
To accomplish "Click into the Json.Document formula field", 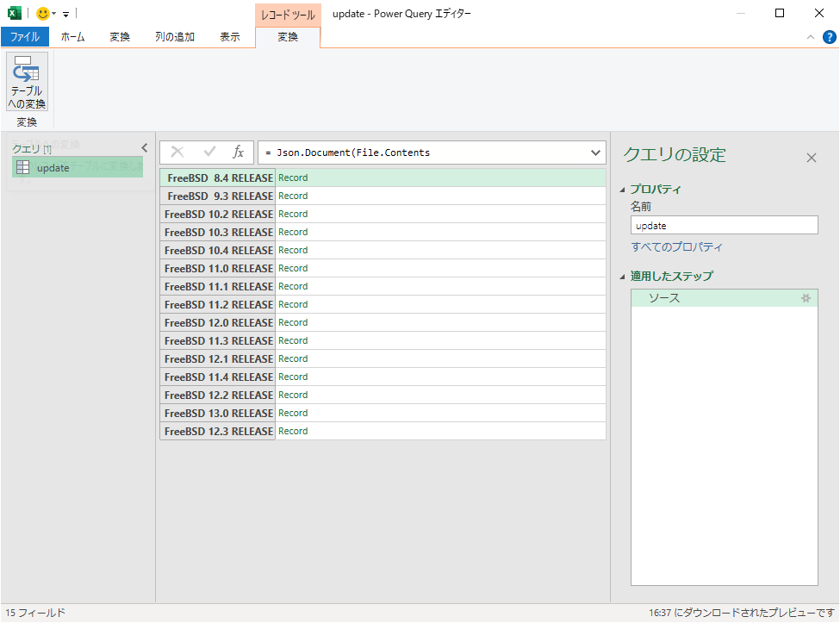I will (423, 153).
